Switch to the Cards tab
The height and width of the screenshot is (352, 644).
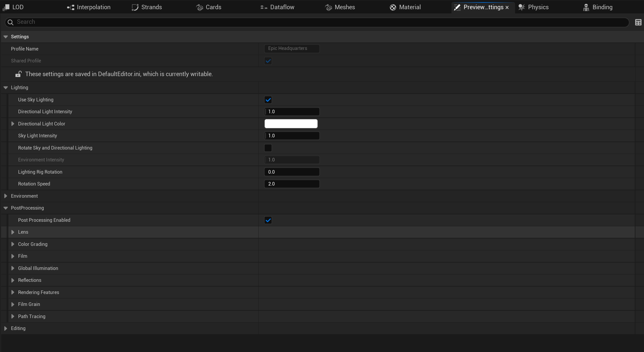[209, 7]
